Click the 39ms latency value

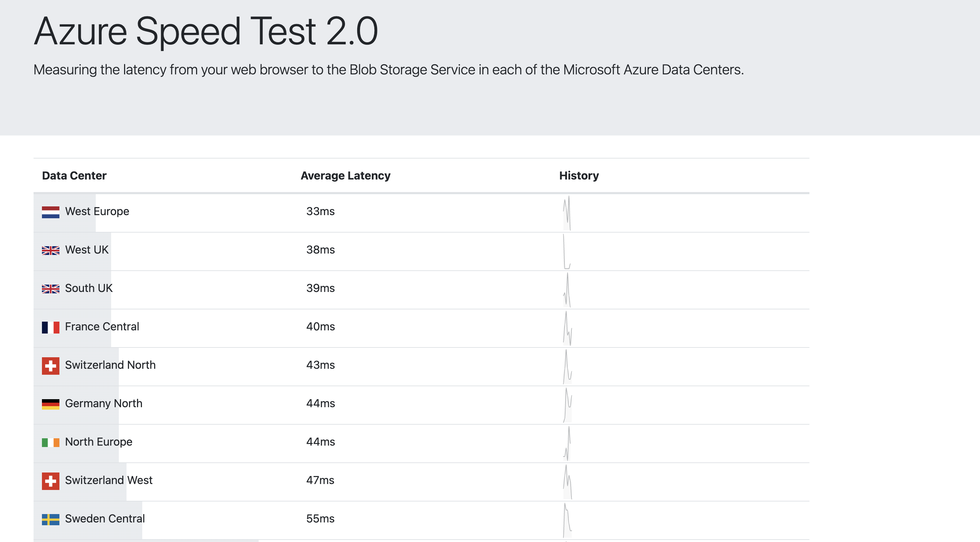coord(320,288)
